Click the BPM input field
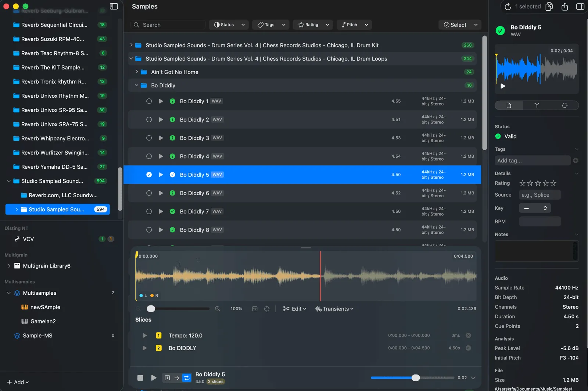 pyautogui.click(x=539, y=221)
